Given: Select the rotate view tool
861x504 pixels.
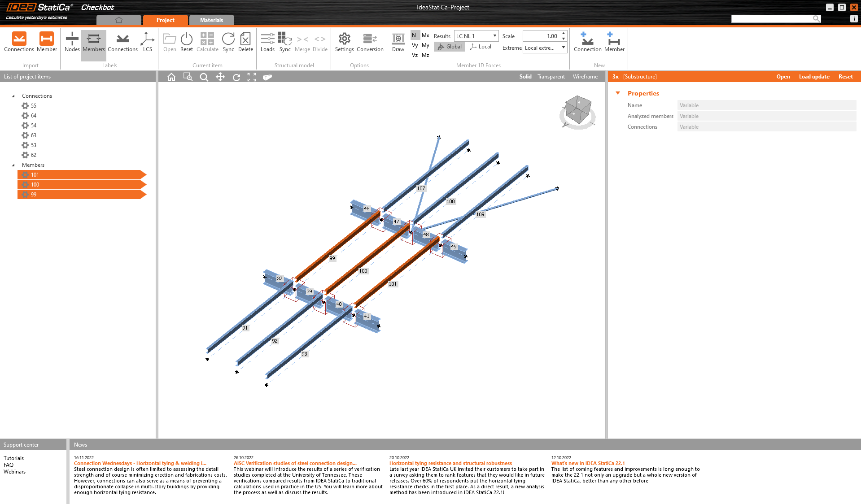Looking at the screenshot, I should point(236,77).
